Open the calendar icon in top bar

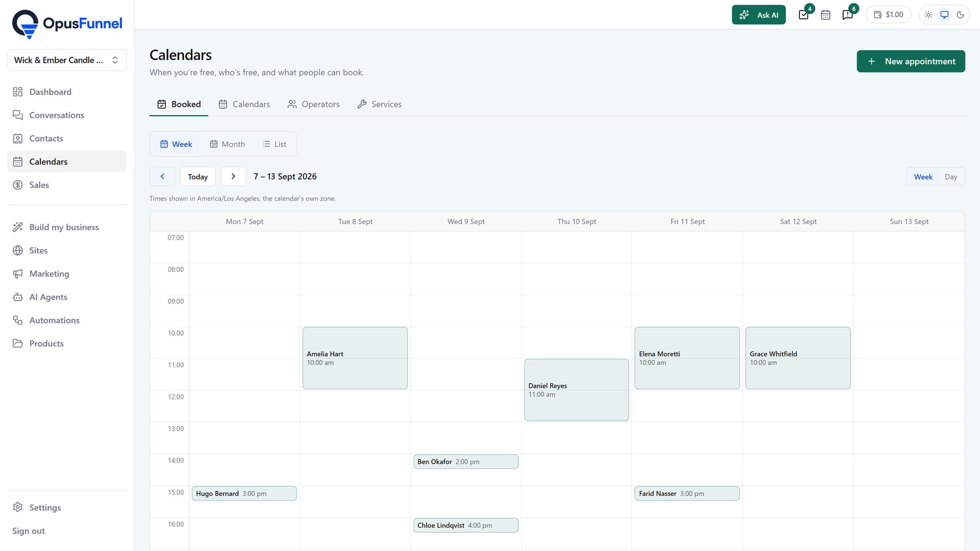pyautogui.click(x=825, y=15)
